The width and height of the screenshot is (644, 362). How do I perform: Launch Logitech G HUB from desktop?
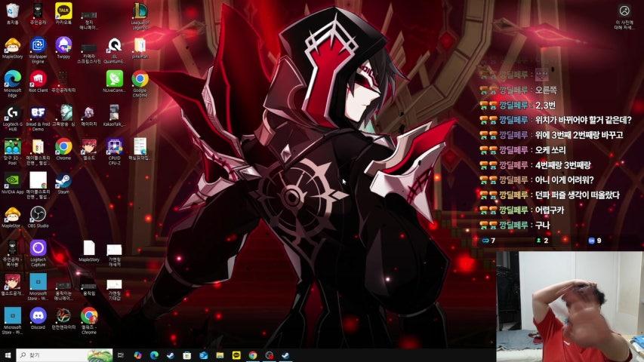[12, 118]
